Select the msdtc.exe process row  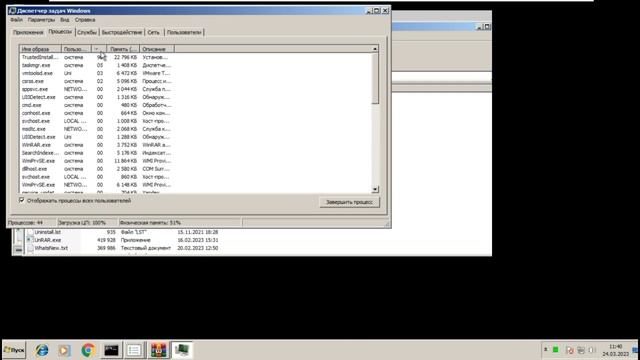click(x=196, y=129)
